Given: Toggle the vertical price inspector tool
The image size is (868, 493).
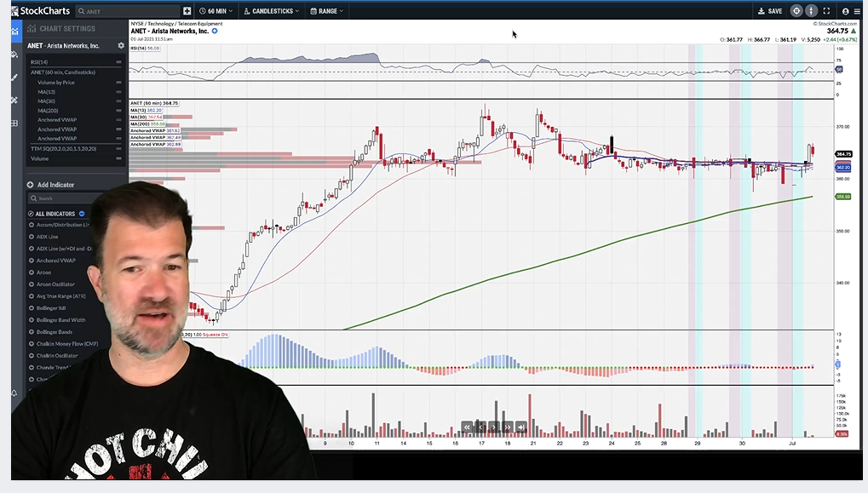Looking at the screenshot, I should (x=812, y=11).
